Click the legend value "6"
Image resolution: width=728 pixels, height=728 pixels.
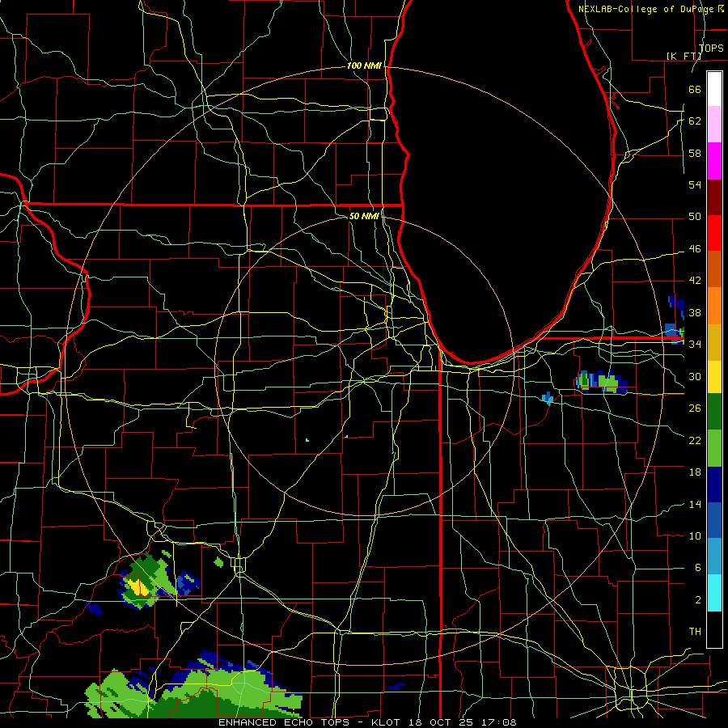point(697,568)
